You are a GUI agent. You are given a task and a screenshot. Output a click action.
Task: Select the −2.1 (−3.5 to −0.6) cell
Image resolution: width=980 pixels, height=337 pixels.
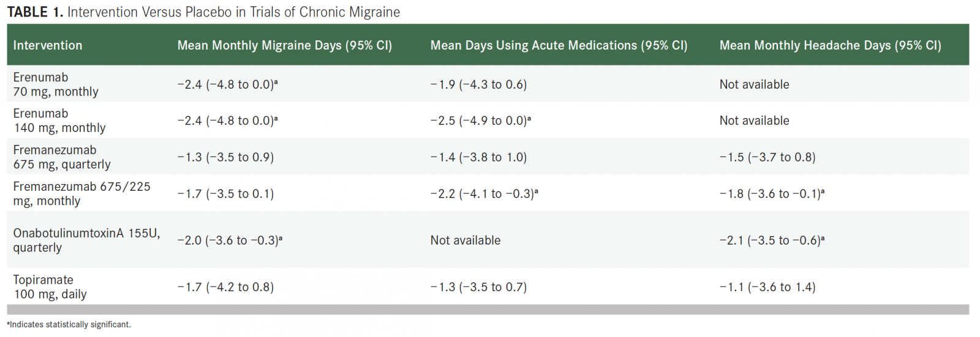click(x=772, y=240)
